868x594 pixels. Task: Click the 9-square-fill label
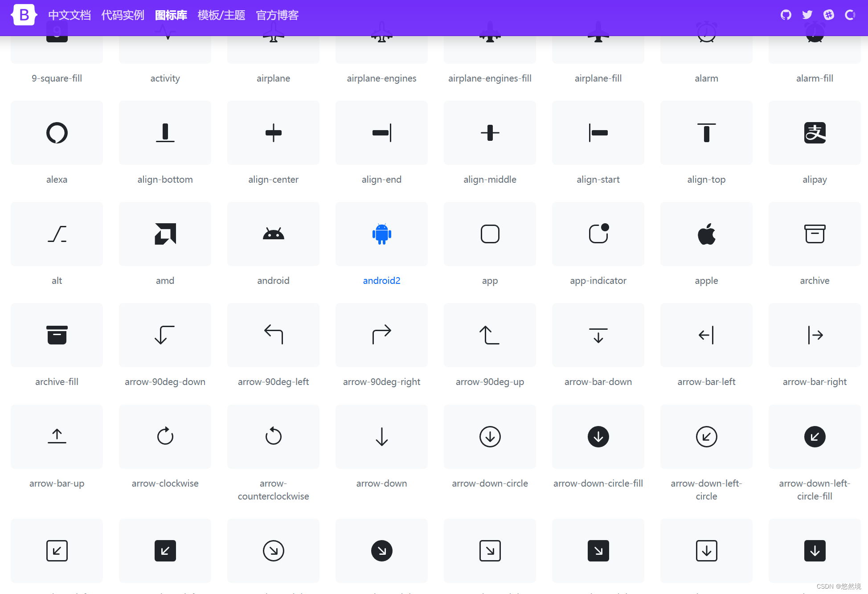(57, 78)
